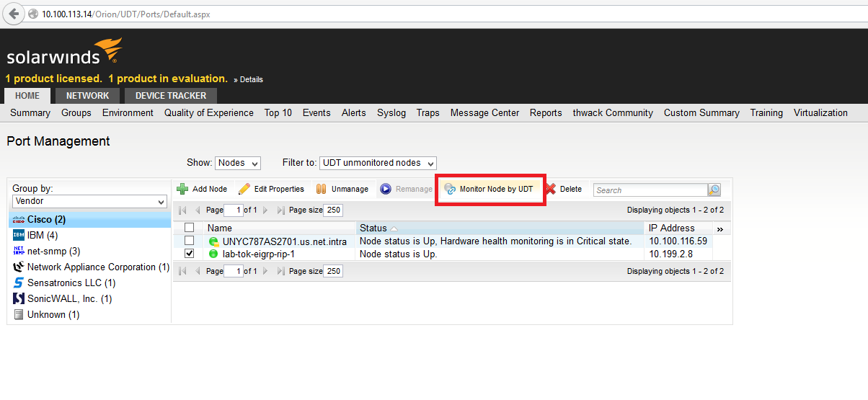Click the Remanage toolbar button

[406, 189]
